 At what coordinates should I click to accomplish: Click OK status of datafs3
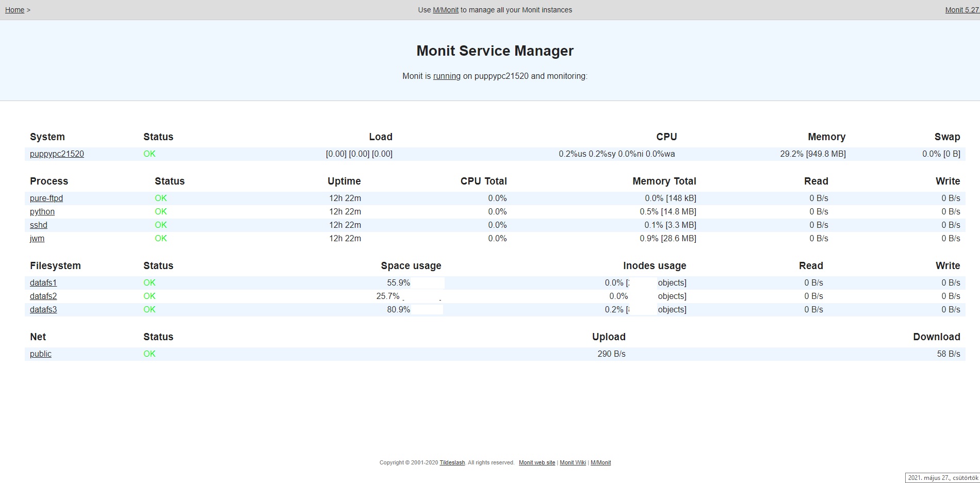[150, 309]
